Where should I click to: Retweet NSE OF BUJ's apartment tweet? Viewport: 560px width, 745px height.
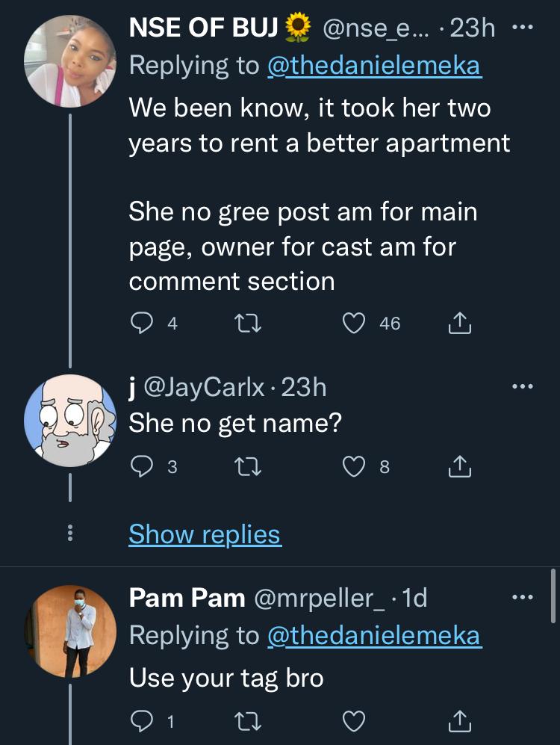click(x=248, y=324)
